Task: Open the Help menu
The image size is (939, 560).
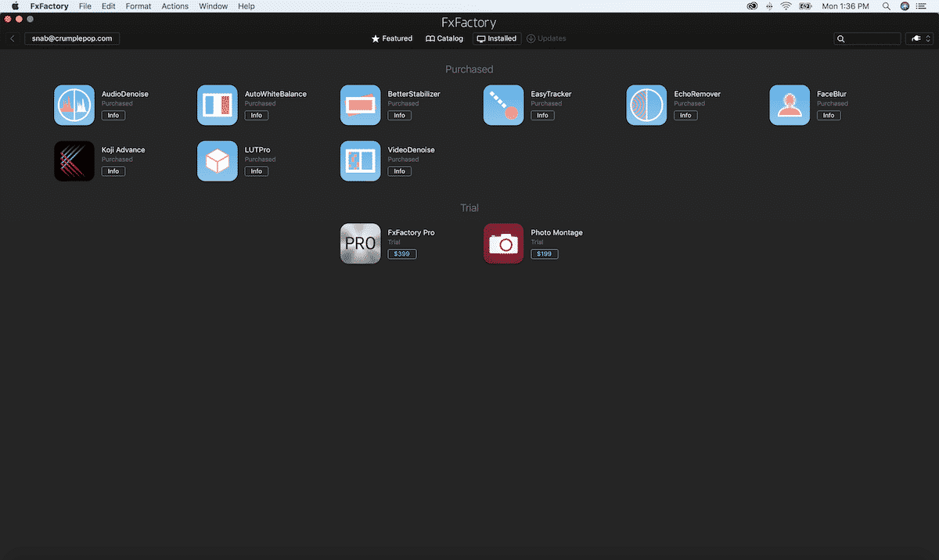Action: coord(246,6)
